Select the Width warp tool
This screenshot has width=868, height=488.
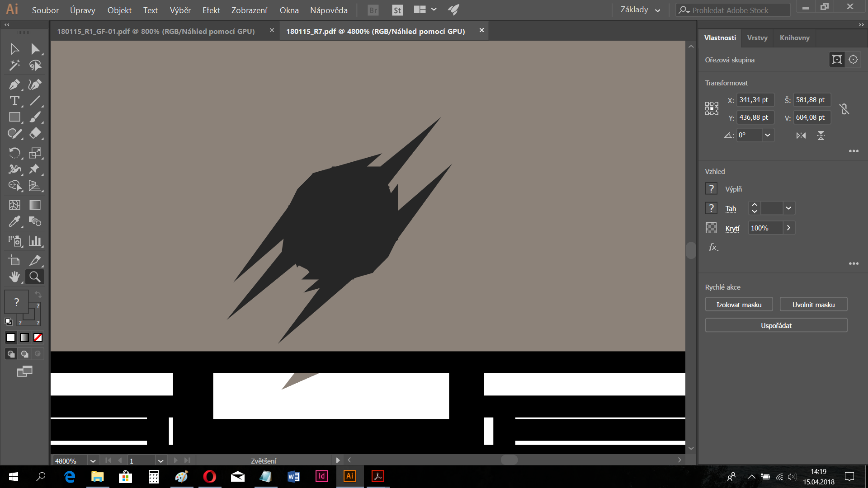[14, 169]
